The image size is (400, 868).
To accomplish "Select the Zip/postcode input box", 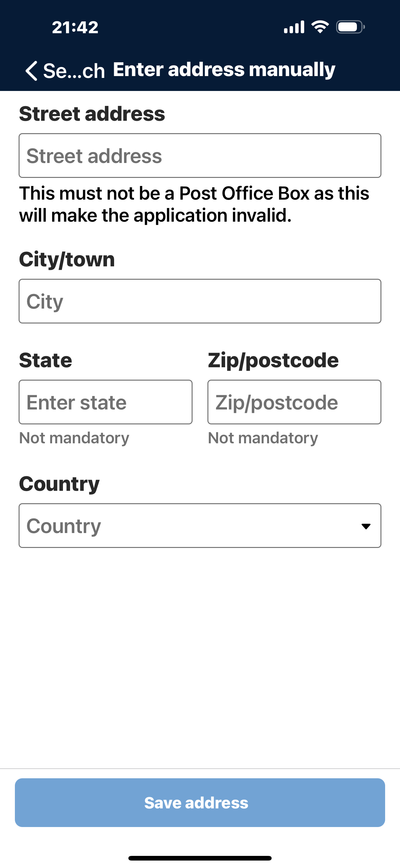I will point(294,402).
